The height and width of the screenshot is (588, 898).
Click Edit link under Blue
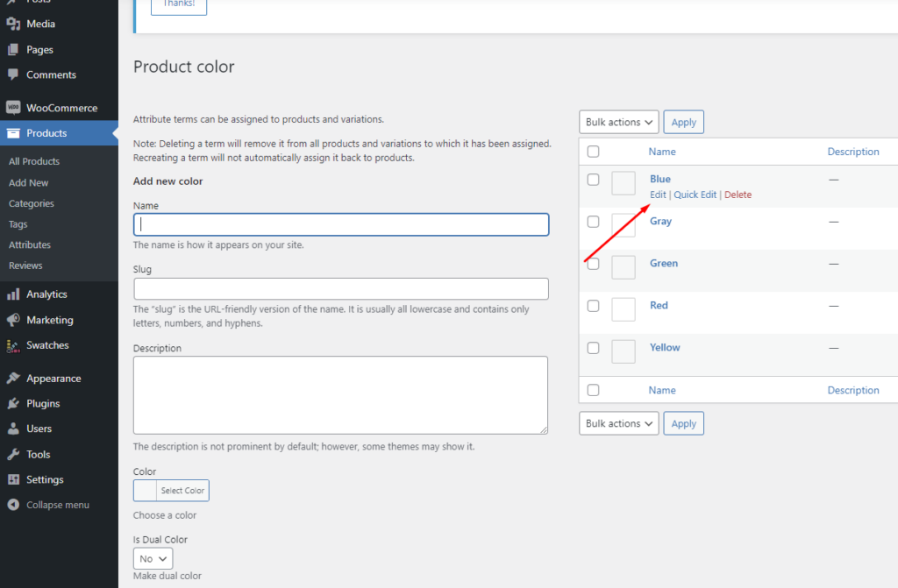(x=658, y=195)
